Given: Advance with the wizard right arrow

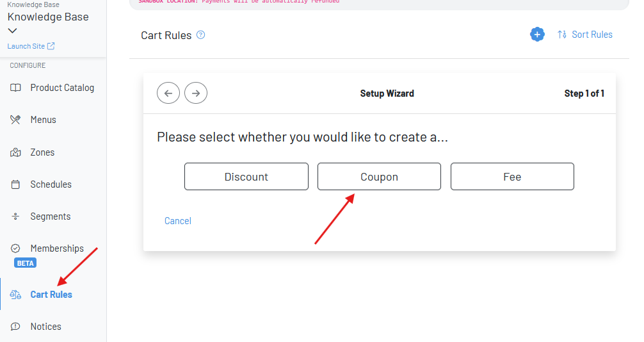Looking at the screenshot, I should tap(196, 94).
